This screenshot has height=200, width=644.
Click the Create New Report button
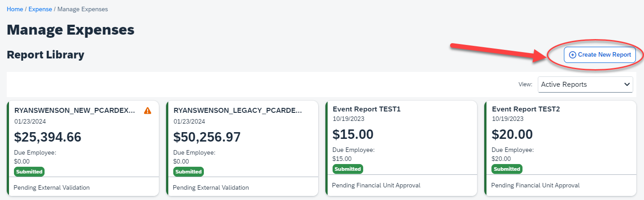click(599, 55)
